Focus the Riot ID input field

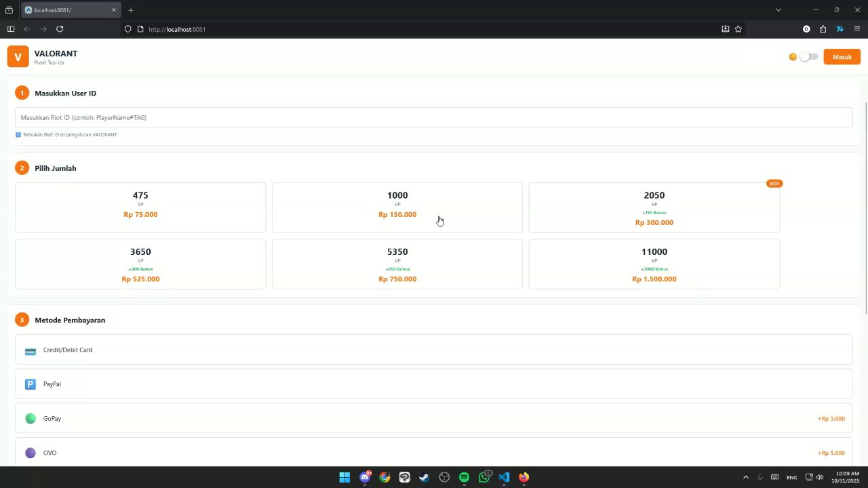click(434, 117)
